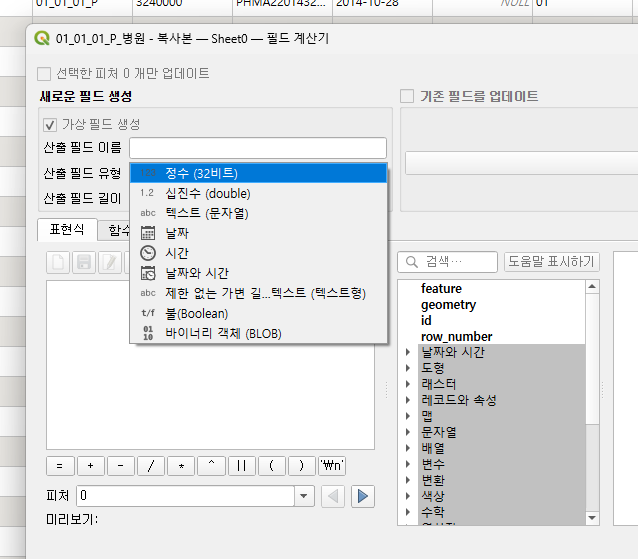Select the '불(Boolean)' field type option
This screenshot has height=559, width=638.
pos(258,313)
